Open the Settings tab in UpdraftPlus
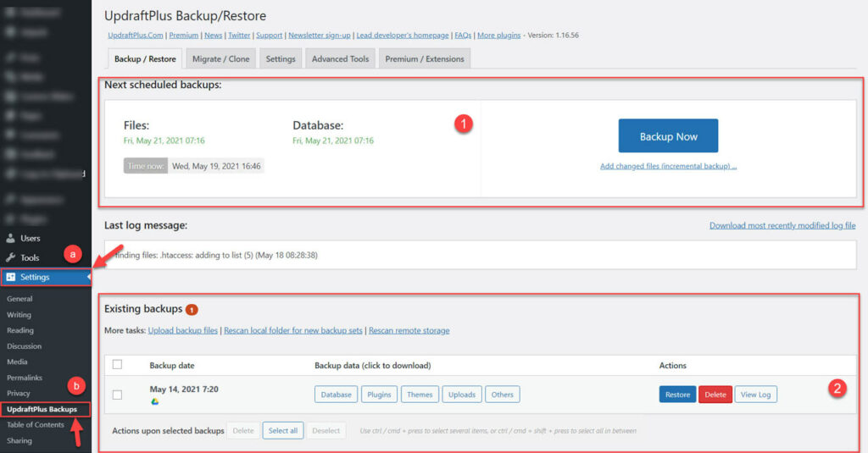 tap(281, 58)
